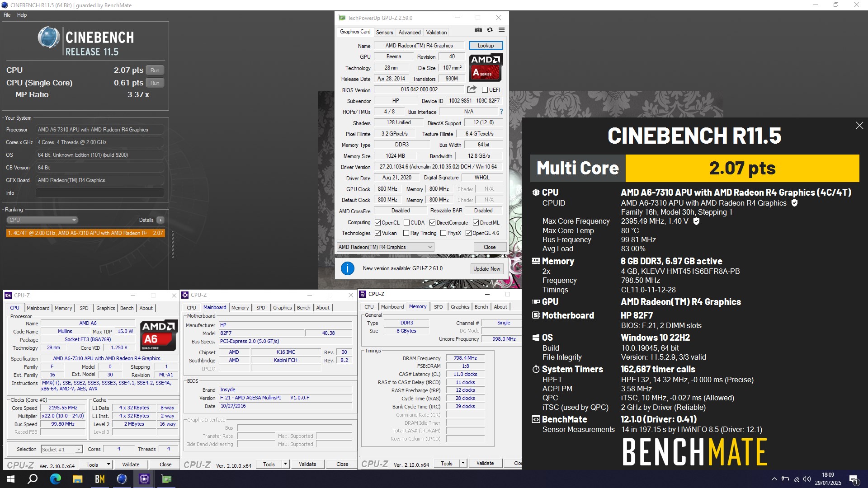
Task: Click the AMD A-Series logo in GPU-Z
Action: pos(486,67)
